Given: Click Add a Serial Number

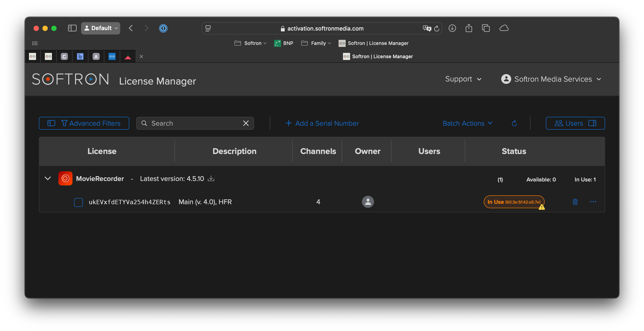Looking at the screenshot, I should pyautogui.click(x=322, y=123).
